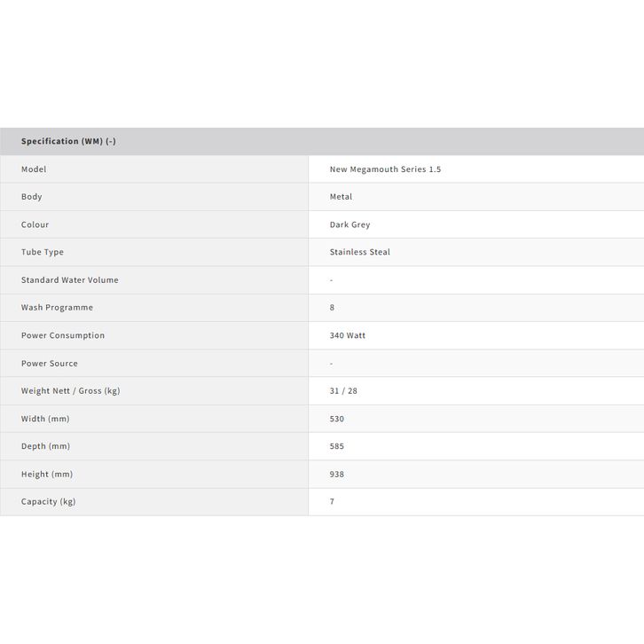This screenshot has width=644, height=644.
Task: Click the Specification (WM) table header
Action: pyautogui.click(x=68, y=141)
